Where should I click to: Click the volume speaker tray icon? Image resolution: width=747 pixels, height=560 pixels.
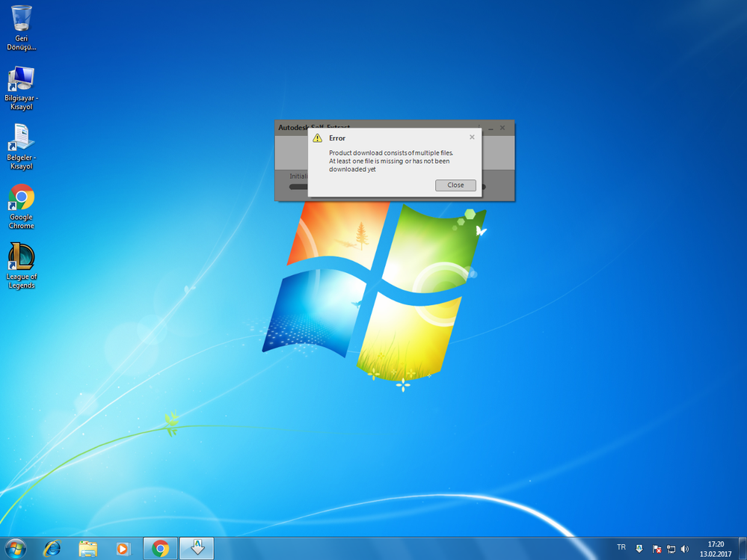(x=685, y=549)
